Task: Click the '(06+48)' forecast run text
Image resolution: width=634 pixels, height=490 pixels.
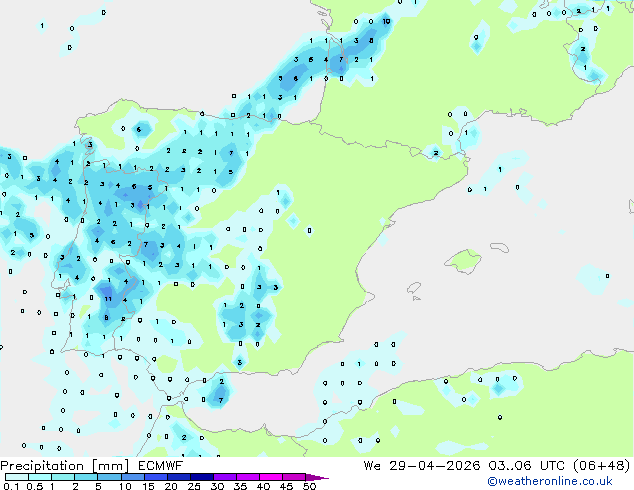Action: pos(601,466)
